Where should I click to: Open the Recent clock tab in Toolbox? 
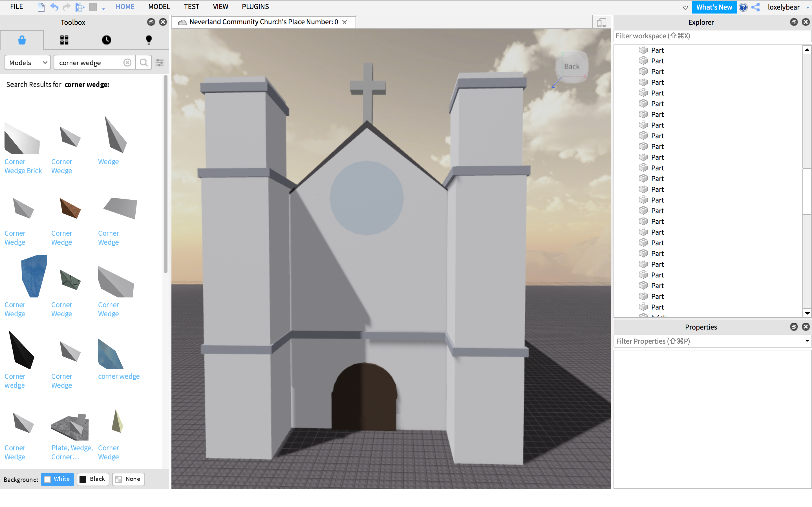click(x=106, y=40)
